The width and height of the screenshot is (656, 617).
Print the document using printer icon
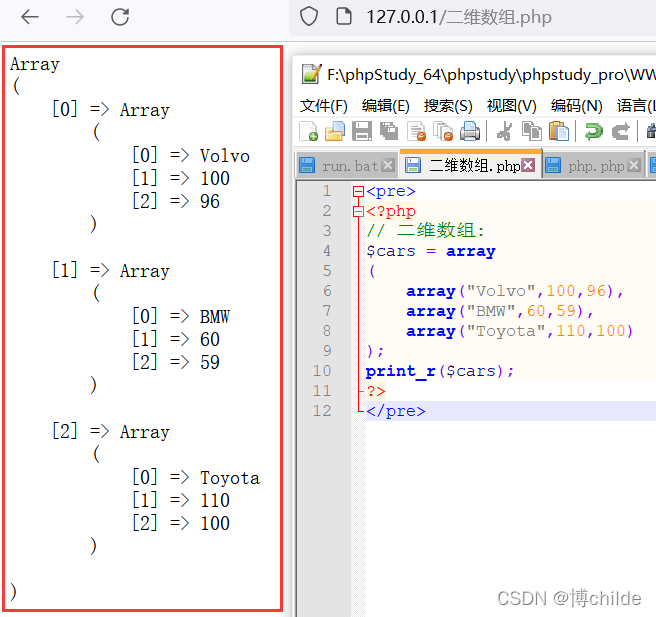(x=470, y=131)
